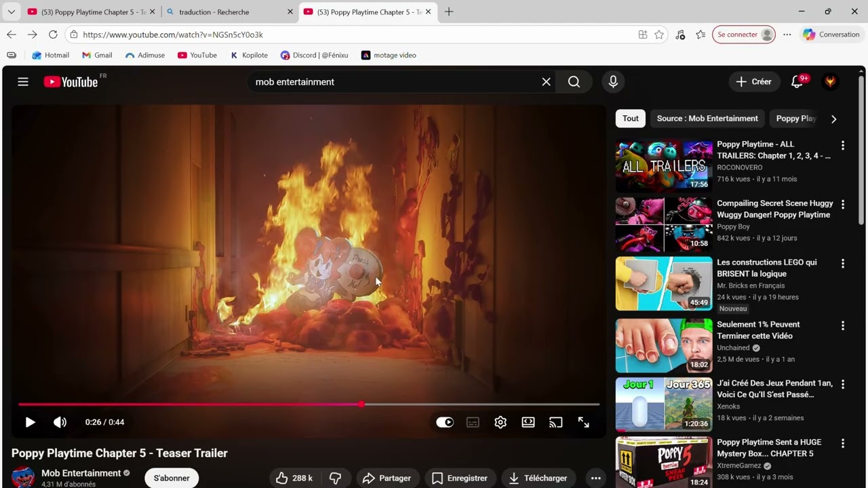Switch to theater mode
This screenshot has height=488, width=868.
pos(528,422)
